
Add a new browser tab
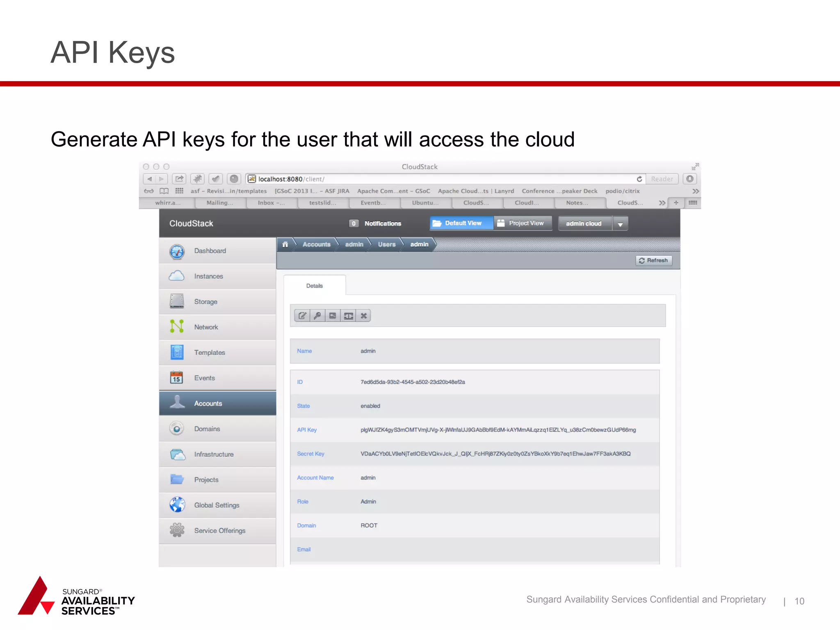[x=676, y=203]
